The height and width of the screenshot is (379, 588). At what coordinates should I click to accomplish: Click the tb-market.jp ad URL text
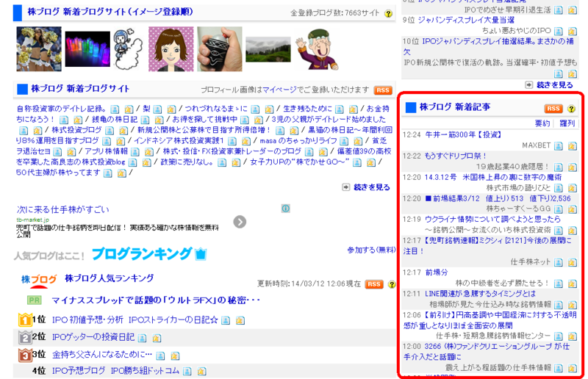pos(32,220)
